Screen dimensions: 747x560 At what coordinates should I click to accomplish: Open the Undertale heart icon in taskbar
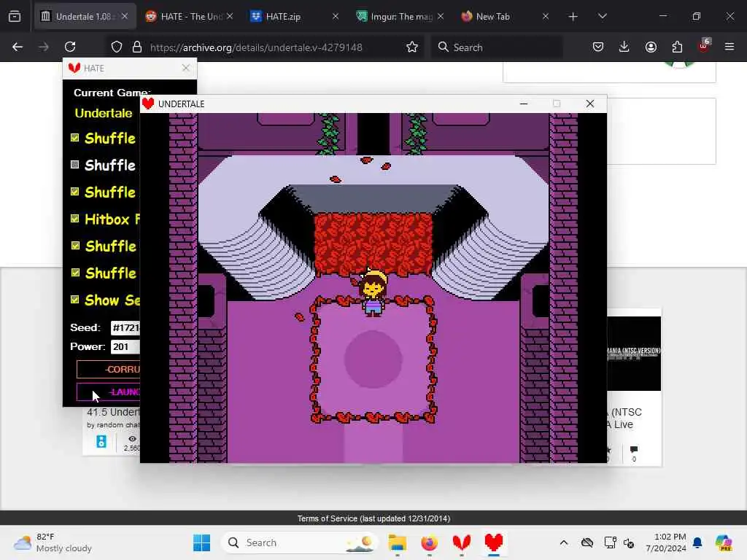click(494, 542)
